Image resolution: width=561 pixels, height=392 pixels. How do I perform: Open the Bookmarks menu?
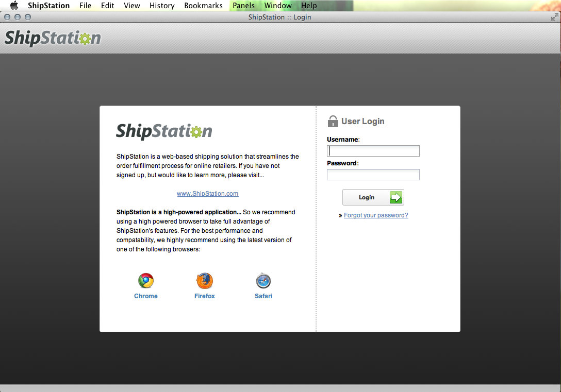coord(203,5)
